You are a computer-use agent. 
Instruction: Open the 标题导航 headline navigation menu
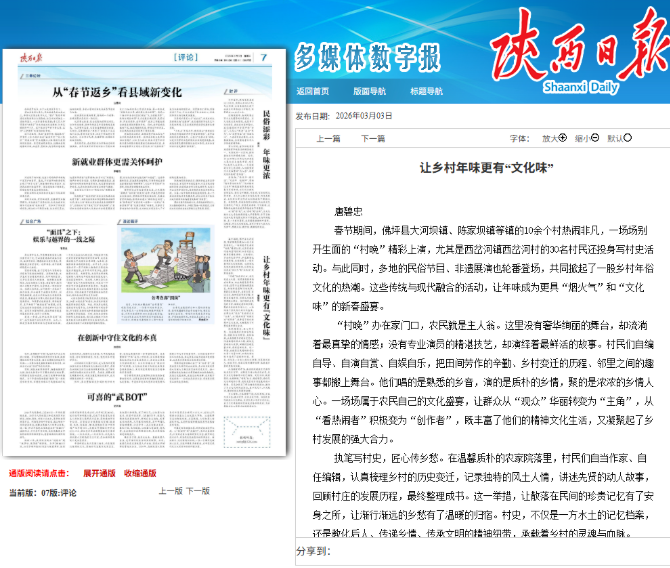point(427,91)
